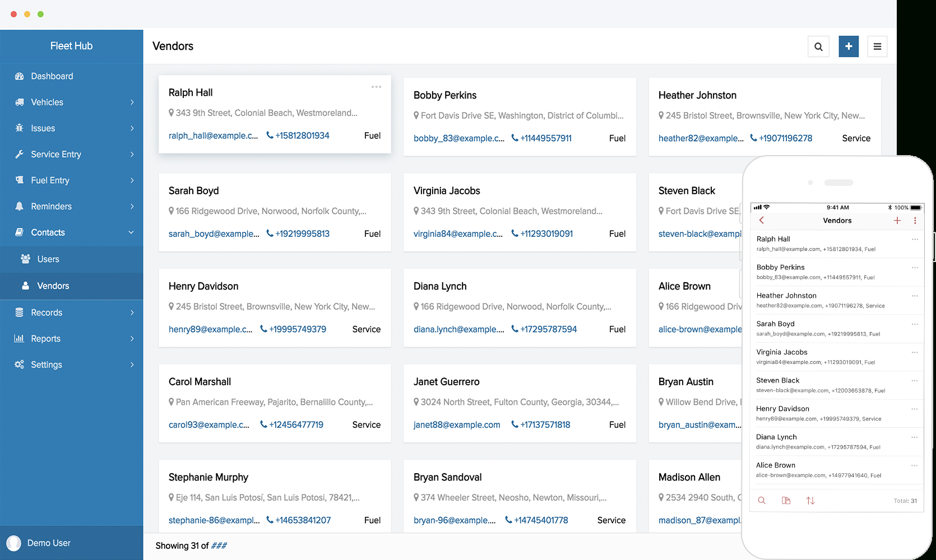Tap the mobile footer search icon
This screenshot has width=936, height=560.
point(762,501)
